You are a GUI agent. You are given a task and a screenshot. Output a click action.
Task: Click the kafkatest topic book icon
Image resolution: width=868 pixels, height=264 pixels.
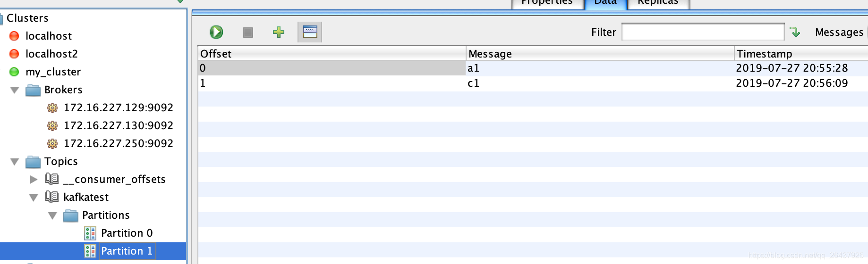(52, 197)
